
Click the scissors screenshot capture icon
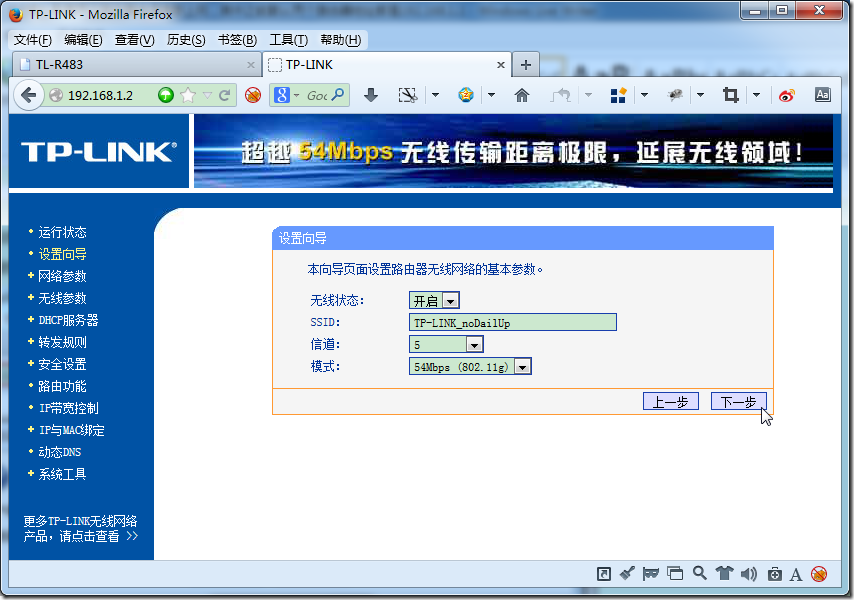tap(407, 95)
